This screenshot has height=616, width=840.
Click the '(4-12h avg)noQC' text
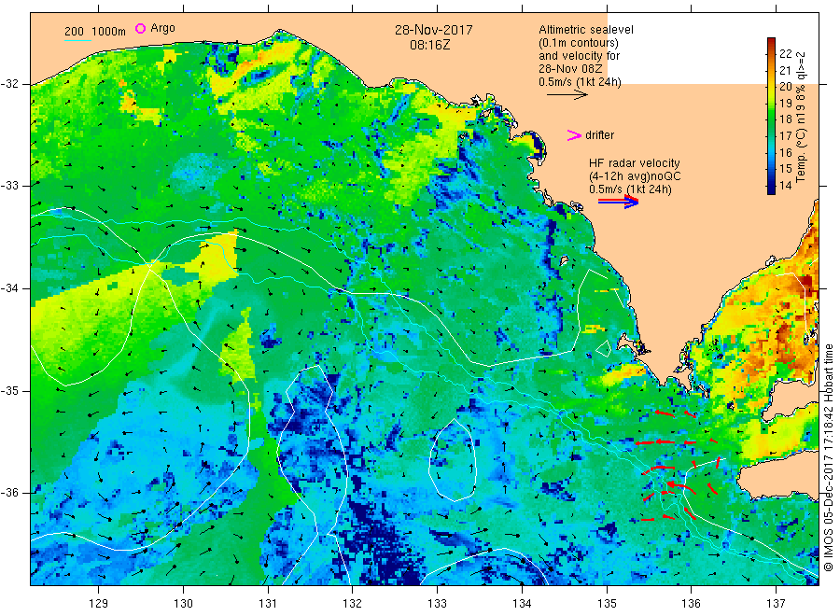click(636, 176)
